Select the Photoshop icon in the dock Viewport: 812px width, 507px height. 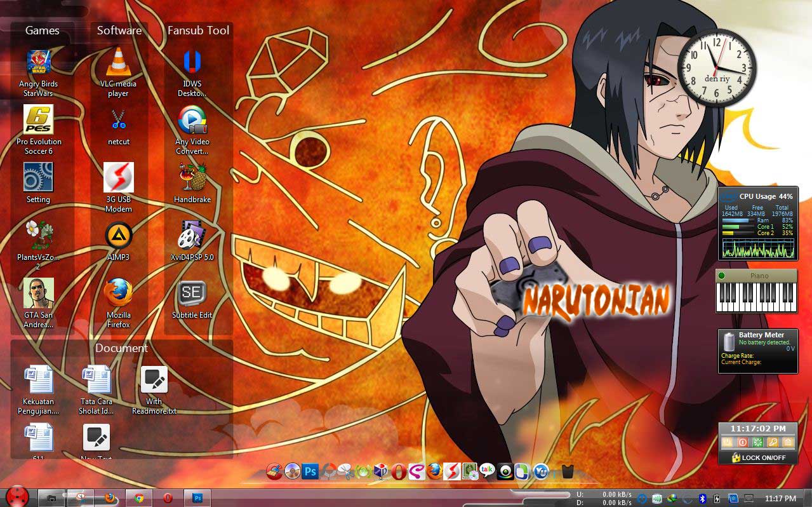click(310, 471)
